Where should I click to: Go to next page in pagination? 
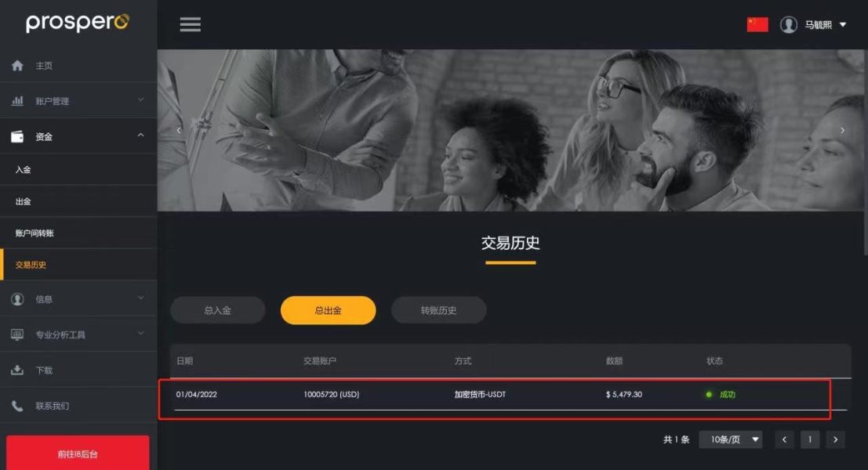[x=835, y=439]
